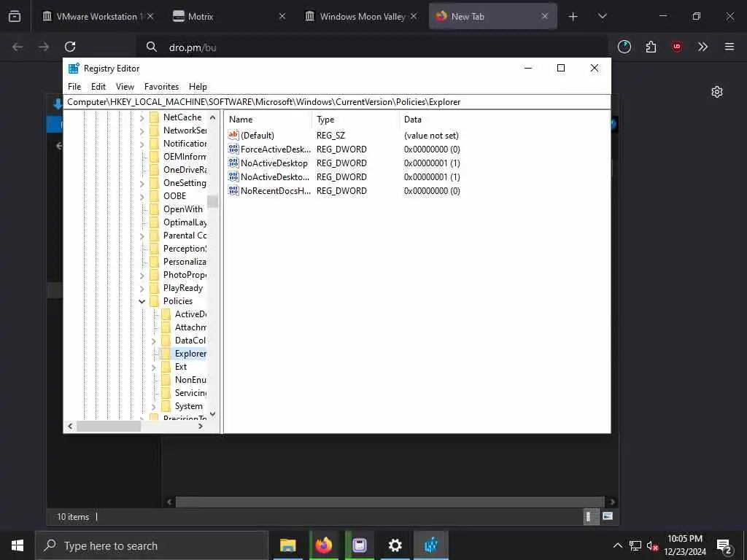Collapse the Policies tree key
The height and width of the screenshot is (560, 747).
pos(142,301)
